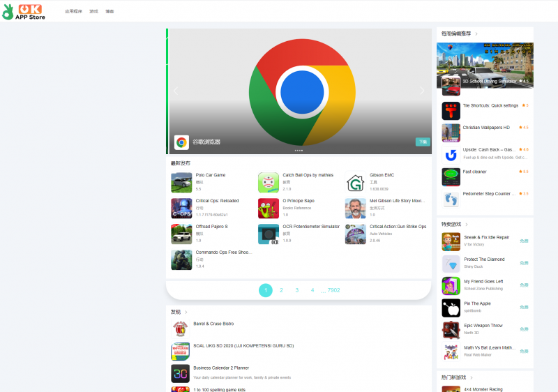Click the banner slide indicator dots
558x392 pixels.
[299, 151]
